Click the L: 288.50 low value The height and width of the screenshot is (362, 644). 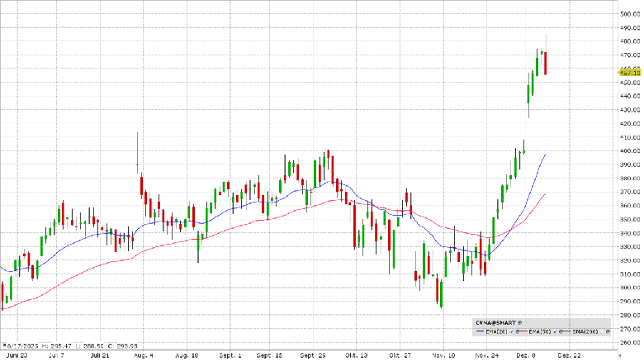pos(90,346)
